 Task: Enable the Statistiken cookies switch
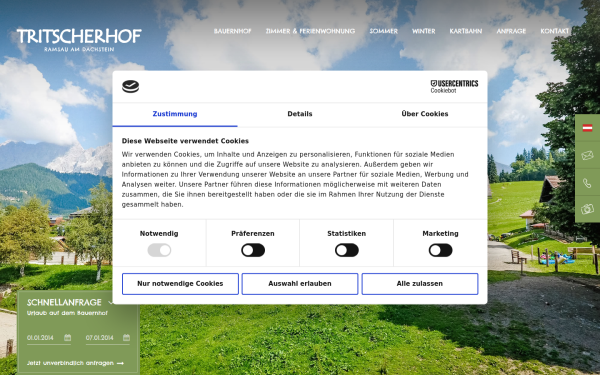347,250
